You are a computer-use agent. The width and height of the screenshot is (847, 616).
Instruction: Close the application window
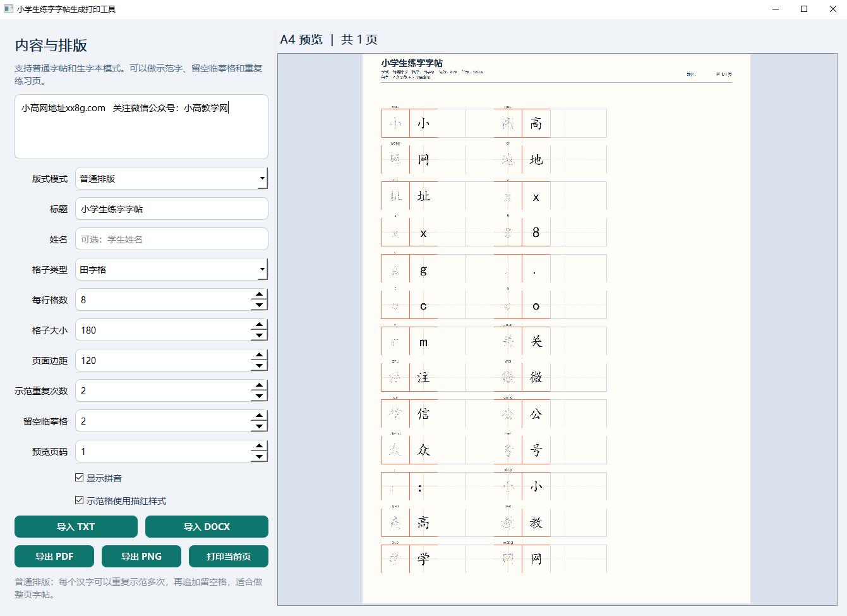(x=832, y=9)
